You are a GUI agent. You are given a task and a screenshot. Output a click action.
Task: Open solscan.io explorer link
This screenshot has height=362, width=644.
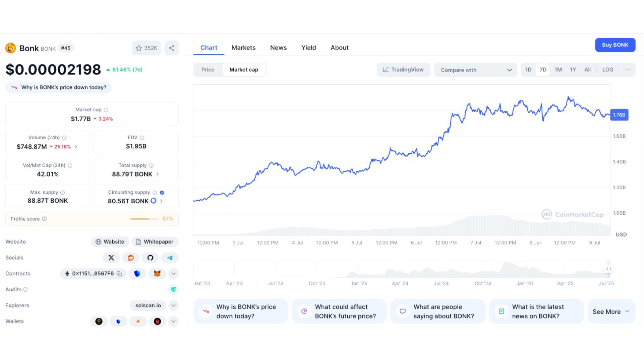[x=148, y=305]
